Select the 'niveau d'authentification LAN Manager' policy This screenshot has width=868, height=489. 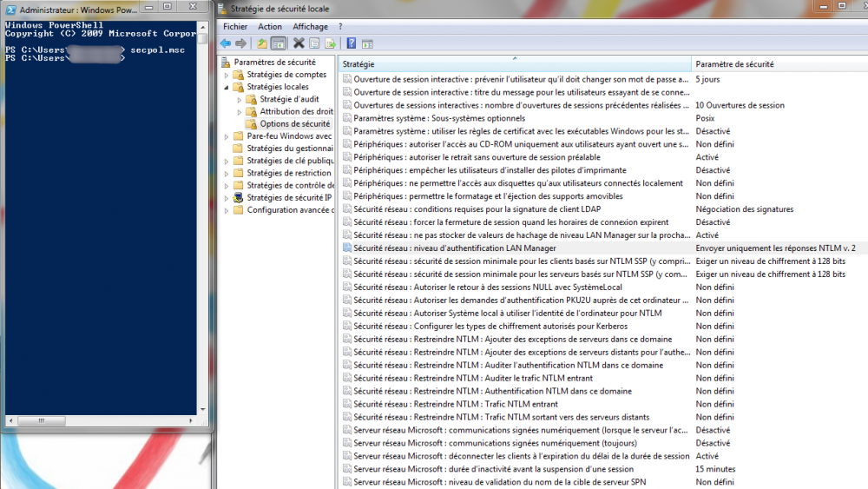point(454,248)
